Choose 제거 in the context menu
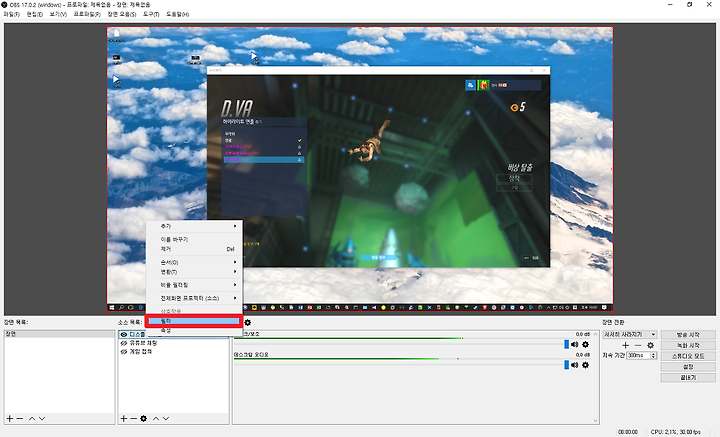Viewport: 720px width, 437px height. pyautogui.click(x=194, y=249)
